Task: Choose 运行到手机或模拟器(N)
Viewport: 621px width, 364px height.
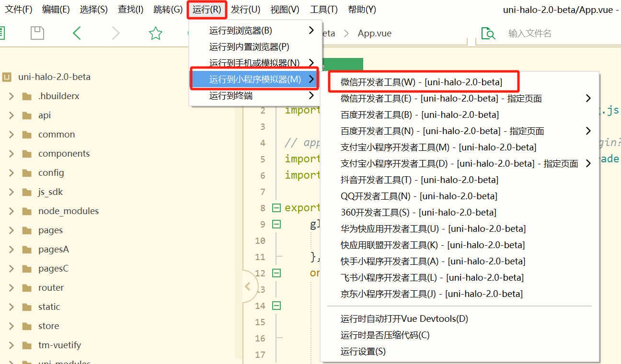Action: (x=255, y=63)
